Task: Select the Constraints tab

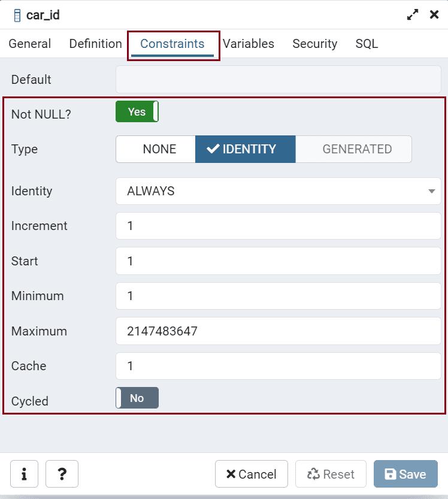Action: click(172, 44)
